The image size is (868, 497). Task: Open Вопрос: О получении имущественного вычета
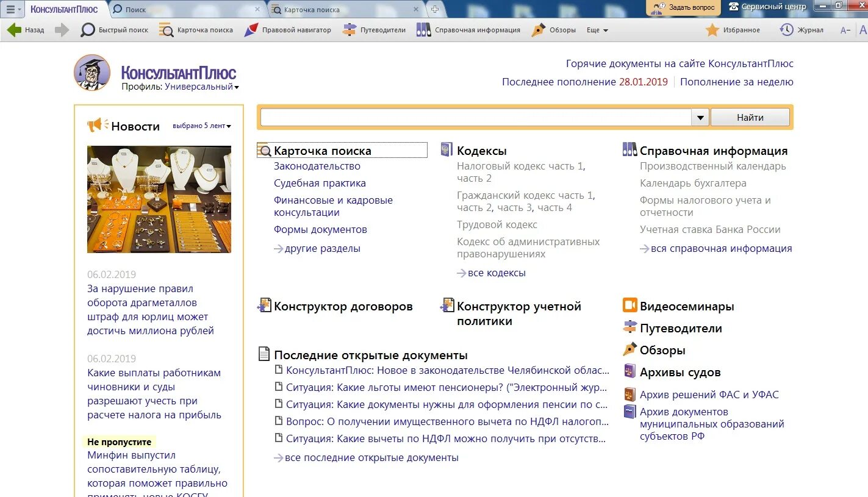[448, 421]
